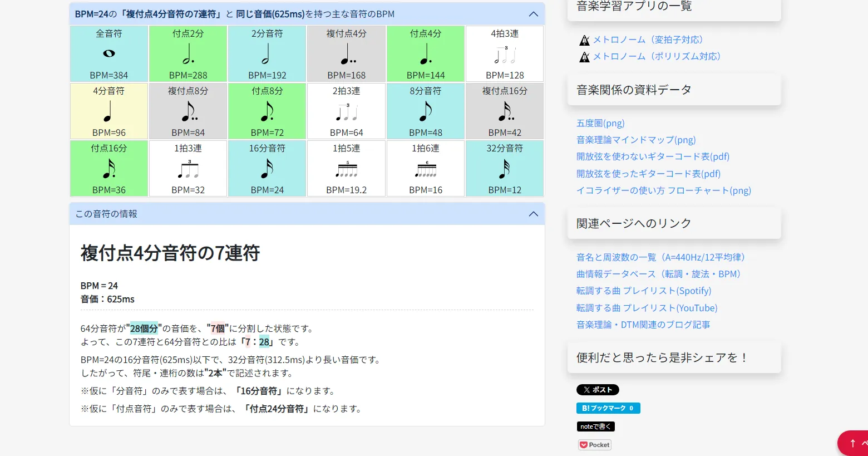Image resolution: width=868 pixels, height=456 pixels.
Task: Click the 音価：625ms text
Action: [x=107, y=299]
